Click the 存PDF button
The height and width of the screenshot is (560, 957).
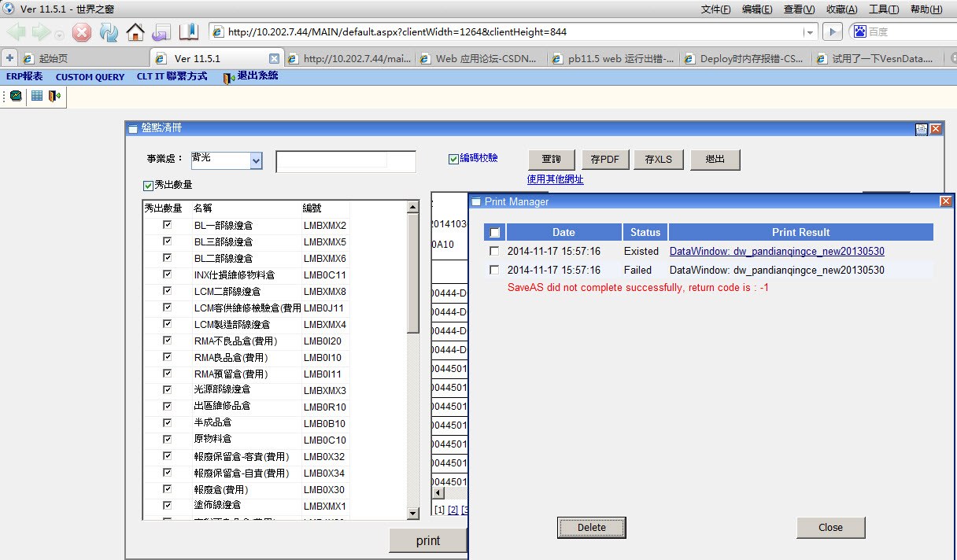[604, 160]
